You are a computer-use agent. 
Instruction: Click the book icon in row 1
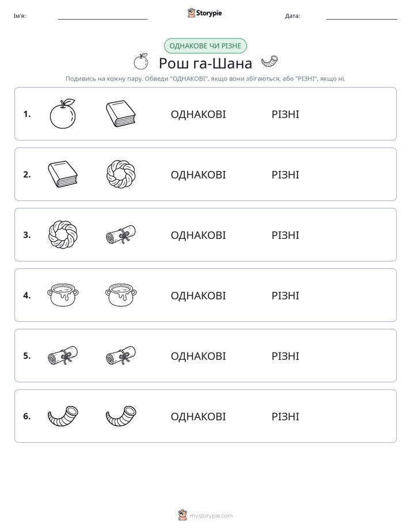pyautogui.click(x=121, y=113)
